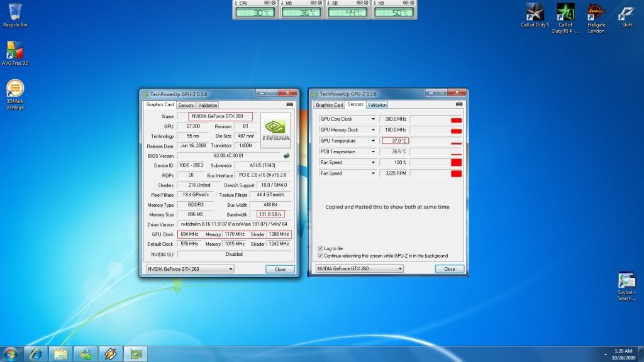This screenshot has height=362, width=644.
Task: Click the GPU Temperature reading 37.0 °C
Action: coord(395,141)
